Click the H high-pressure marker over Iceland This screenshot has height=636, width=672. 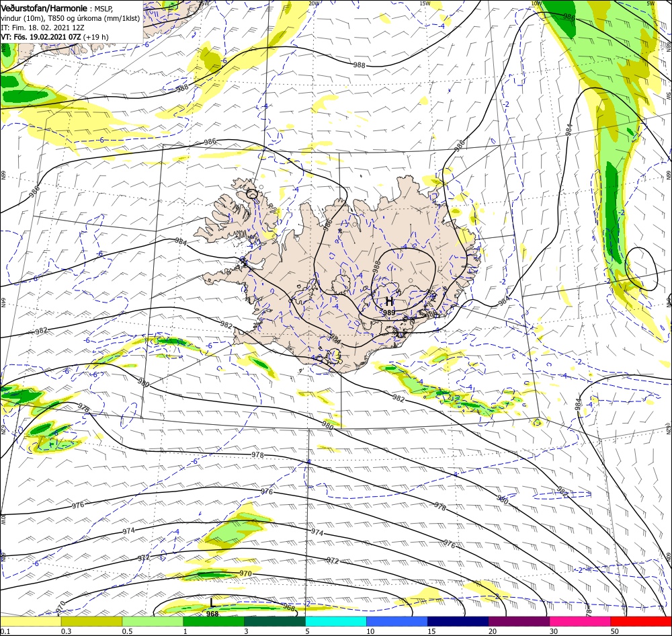pos(389,301)
